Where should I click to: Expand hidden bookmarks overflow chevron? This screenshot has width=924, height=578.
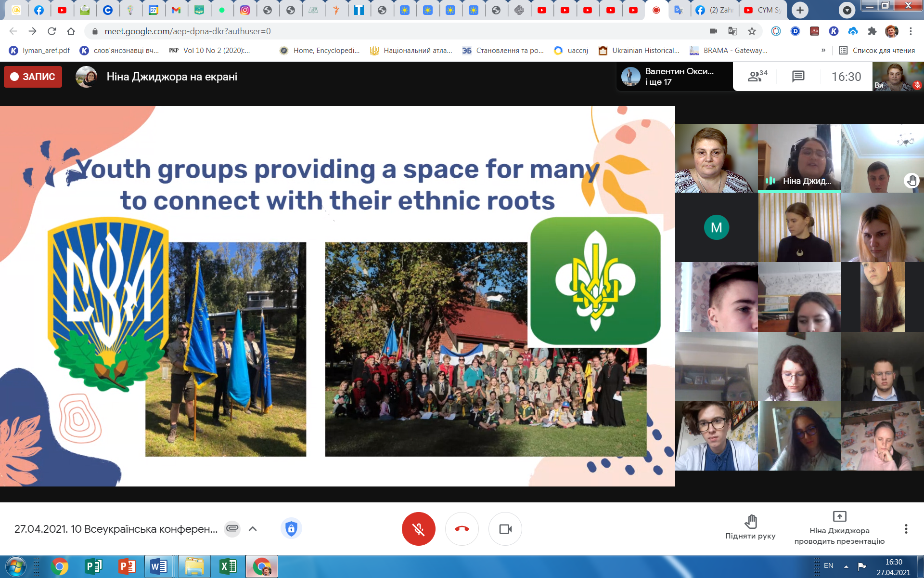[x=823, y=50]
